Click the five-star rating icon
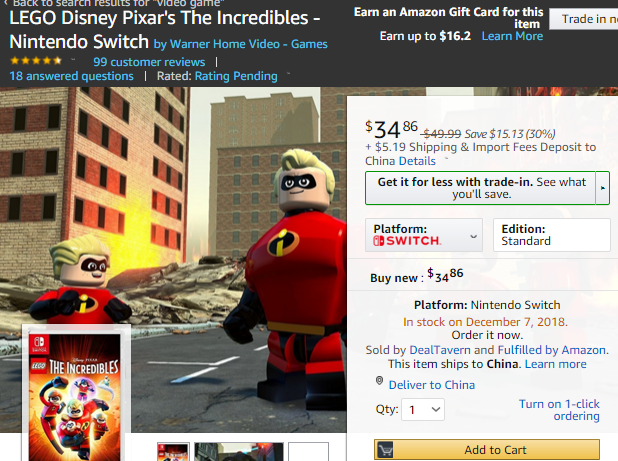 click(36, 61)
